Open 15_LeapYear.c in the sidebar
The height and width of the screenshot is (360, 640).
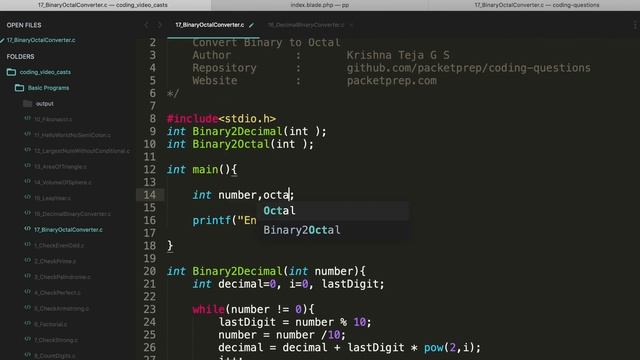point(52,198)
